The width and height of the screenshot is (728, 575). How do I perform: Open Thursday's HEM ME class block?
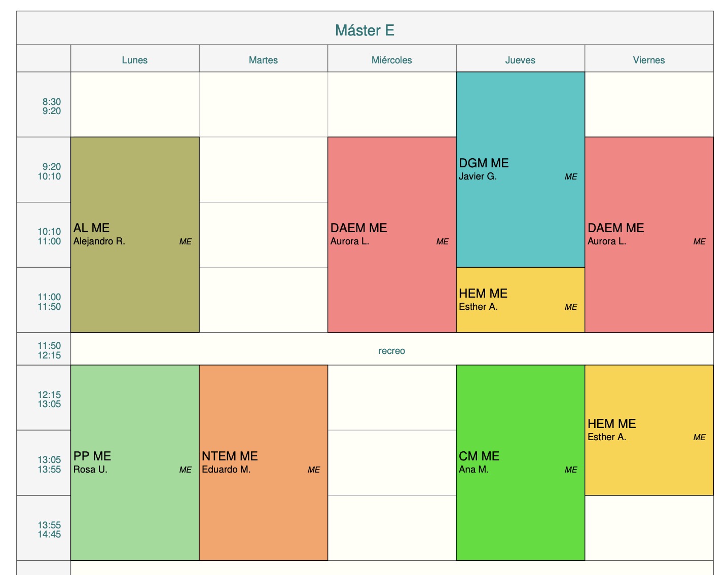520,300
